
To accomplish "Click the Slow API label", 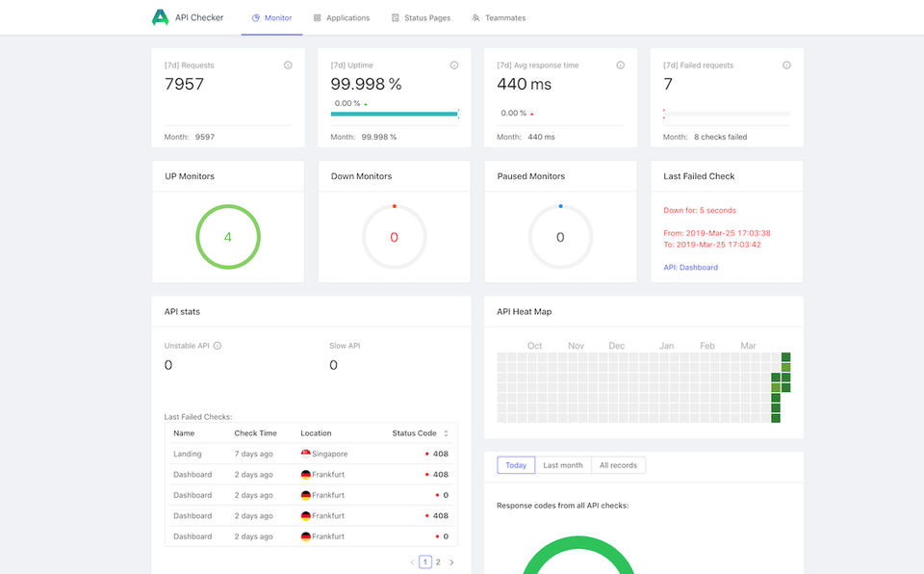I will tap(345, 346).
